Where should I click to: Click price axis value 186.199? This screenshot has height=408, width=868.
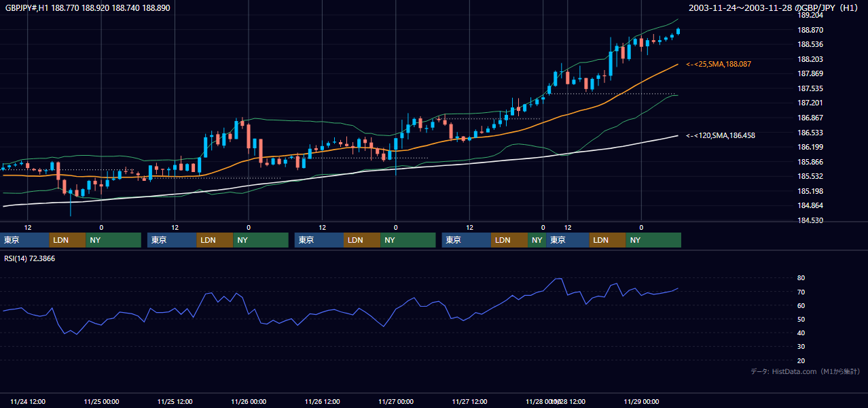coord(810,147)
